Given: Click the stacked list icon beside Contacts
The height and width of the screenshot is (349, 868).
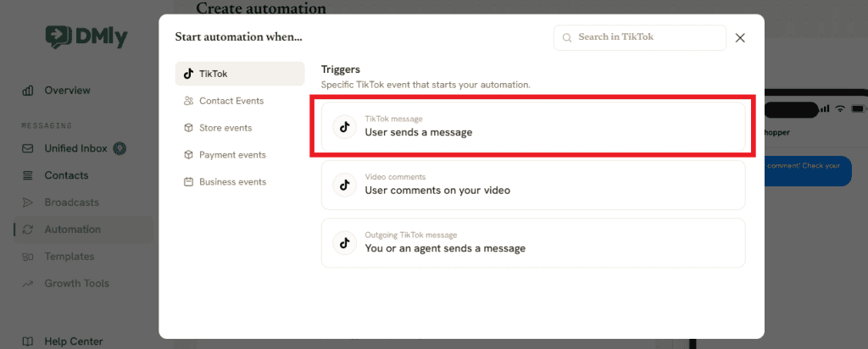Looking at the screenshot, I should [x=27, y=175].
